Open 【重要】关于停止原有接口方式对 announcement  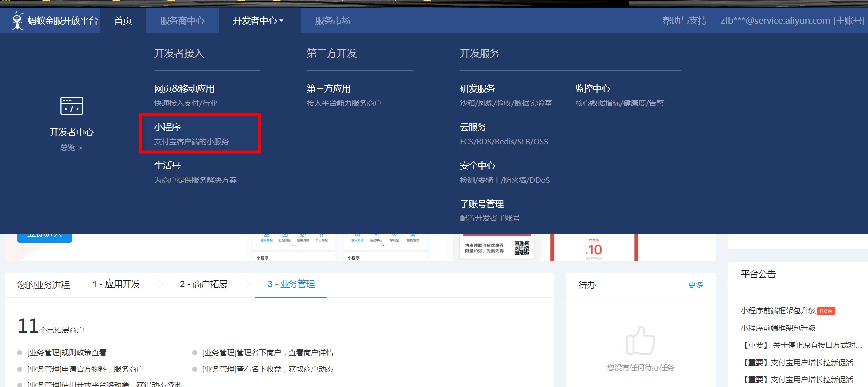point(802,345)
